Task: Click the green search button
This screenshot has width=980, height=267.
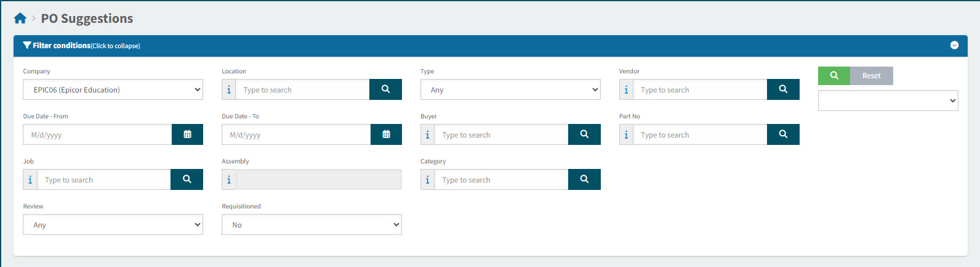Action: click(x=834, y=76)
